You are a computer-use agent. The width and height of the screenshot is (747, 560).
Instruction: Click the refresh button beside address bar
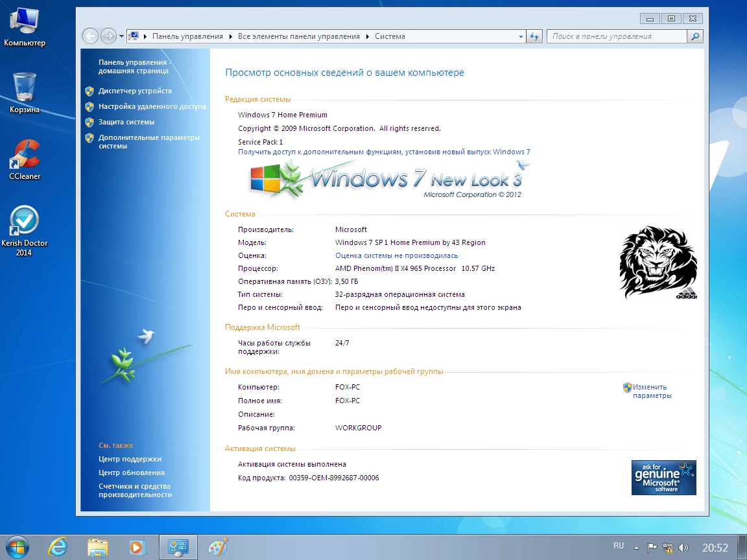(x=534, y=36)
